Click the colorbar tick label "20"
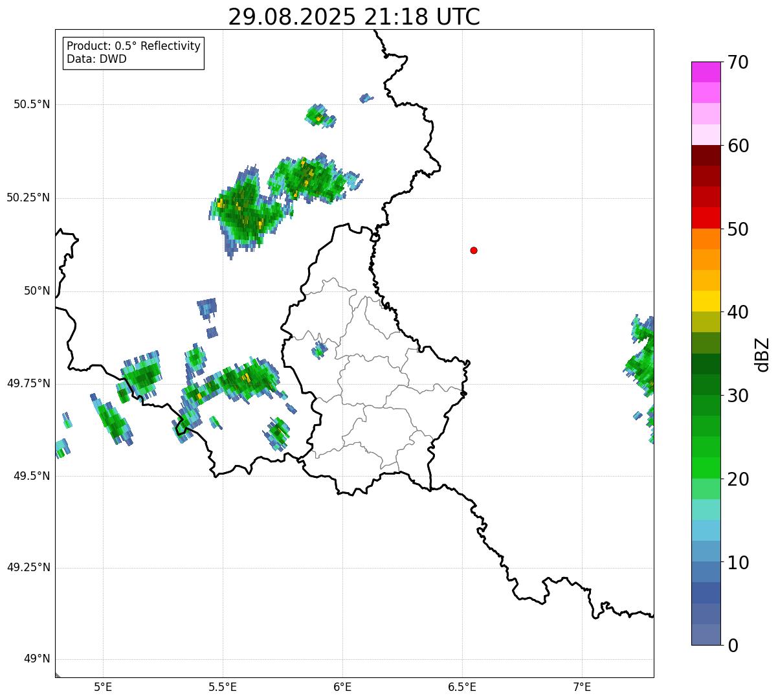The image size is (778, 700). coord(738,480)
